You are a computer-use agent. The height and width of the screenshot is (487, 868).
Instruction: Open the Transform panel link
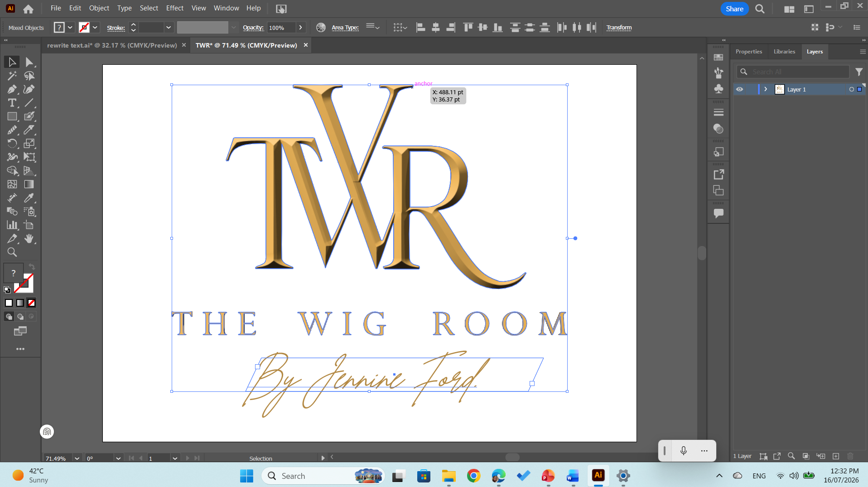[x=619, y=28]
